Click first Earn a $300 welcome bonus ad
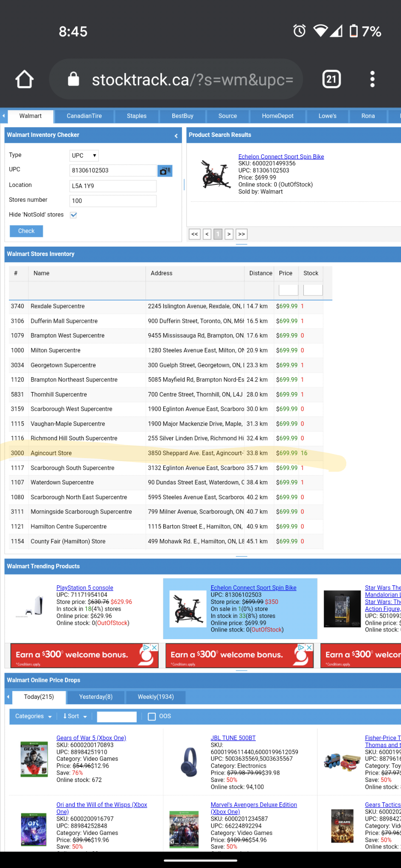The width and height of the screenshot is (401, 868). pos(84,656)
